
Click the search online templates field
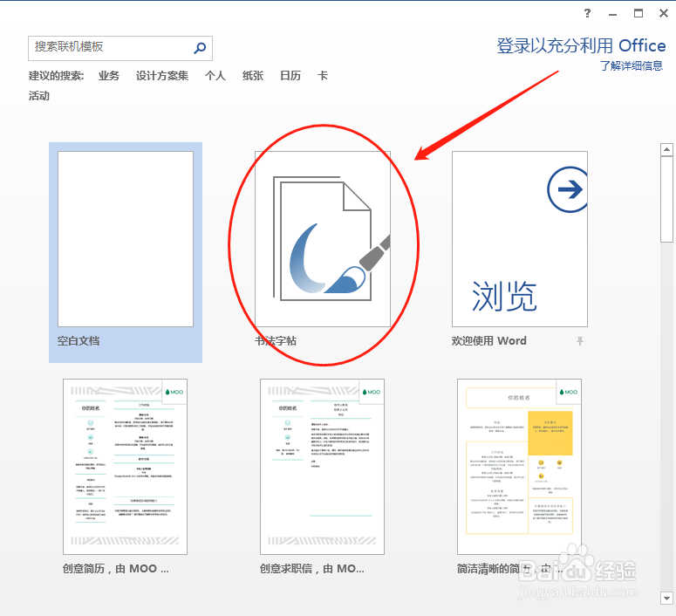coord(120,48)
